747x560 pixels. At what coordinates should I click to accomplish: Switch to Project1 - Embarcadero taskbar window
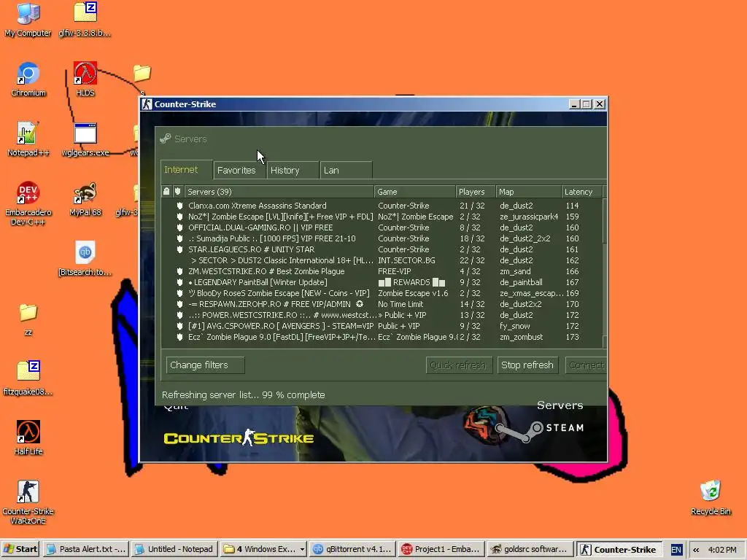coord(441,550)
